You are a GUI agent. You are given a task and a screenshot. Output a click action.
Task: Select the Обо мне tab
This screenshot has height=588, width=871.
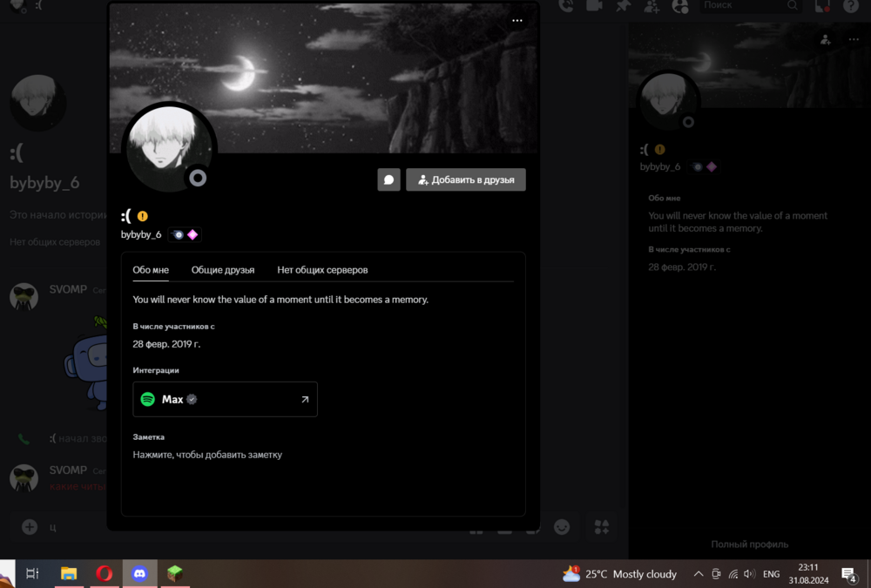pos(151,270)
